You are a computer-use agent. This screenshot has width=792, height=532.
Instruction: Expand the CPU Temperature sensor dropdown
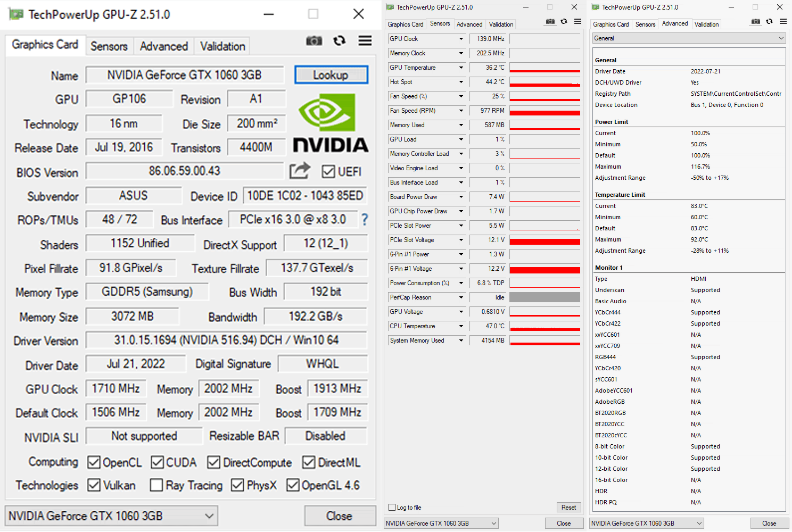click(461, 326)
